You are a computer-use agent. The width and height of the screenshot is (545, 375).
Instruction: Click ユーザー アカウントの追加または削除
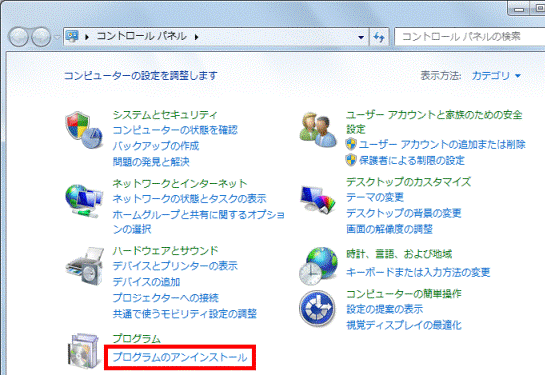point(442,144)
